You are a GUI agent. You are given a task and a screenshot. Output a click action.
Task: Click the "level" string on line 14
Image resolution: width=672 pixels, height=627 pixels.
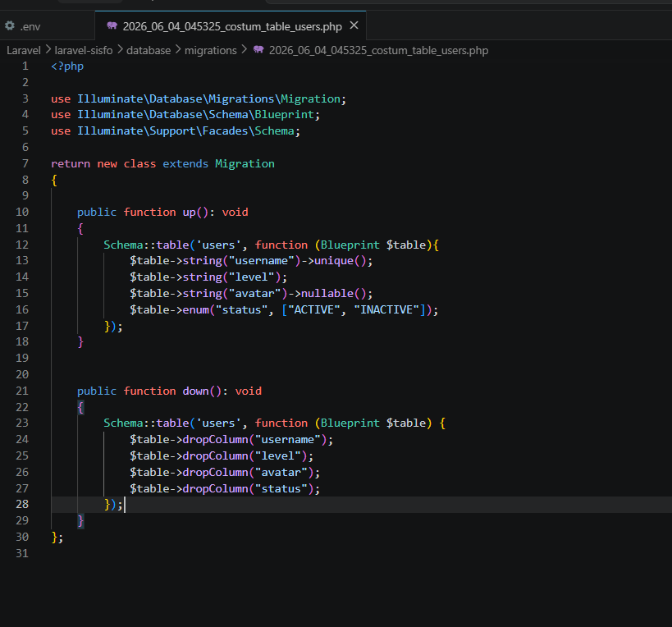(x=252, y=277)
